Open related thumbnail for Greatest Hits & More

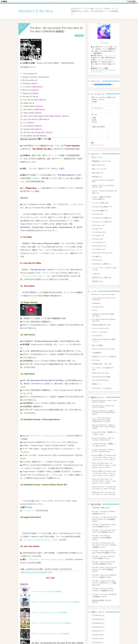pos(25,613)
